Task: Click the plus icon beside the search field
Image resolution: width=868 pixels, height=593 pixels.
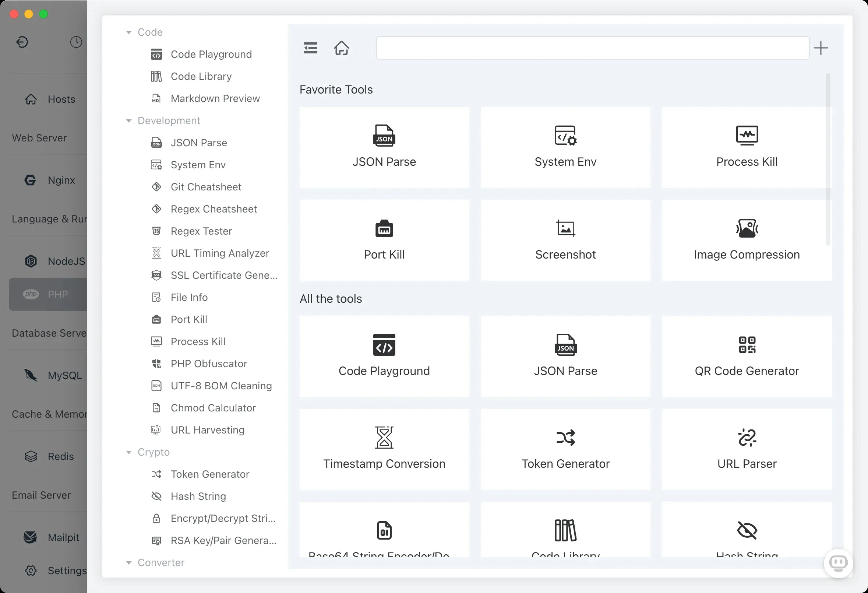Action: click(x=821, y=48)
